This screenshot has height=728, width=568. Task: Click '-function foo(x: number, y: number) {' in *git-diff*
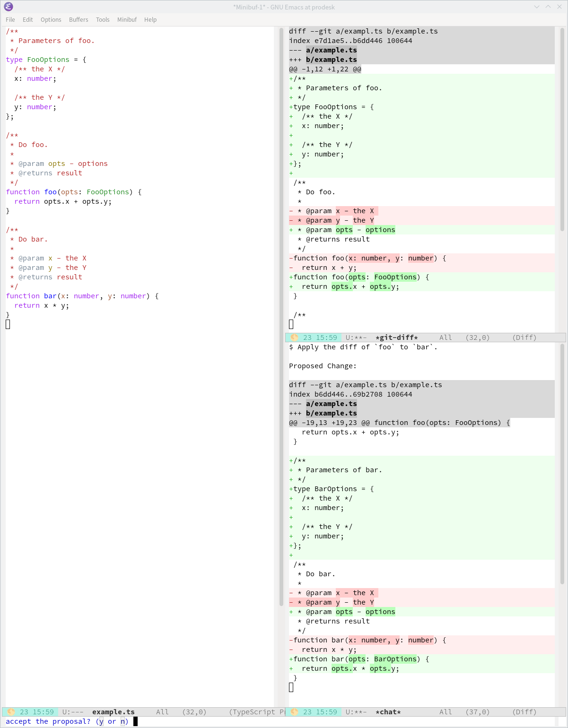tap(367, 258)
